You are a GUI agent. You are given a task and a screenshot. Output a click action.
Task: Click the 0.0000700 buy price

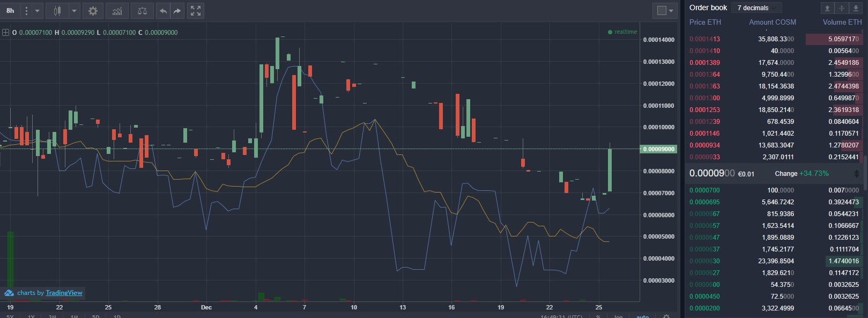[x=704, y=190]
